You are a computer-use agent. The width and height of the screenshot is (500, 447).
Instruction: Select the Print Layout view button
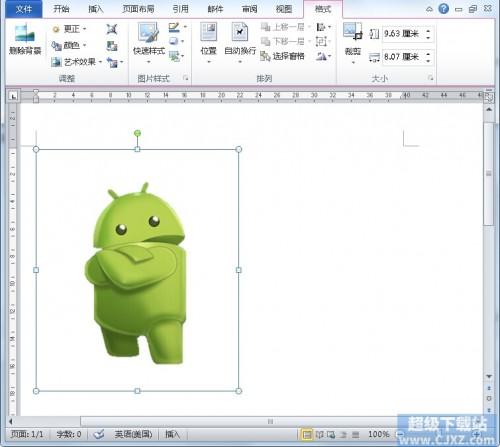(307, 434)
